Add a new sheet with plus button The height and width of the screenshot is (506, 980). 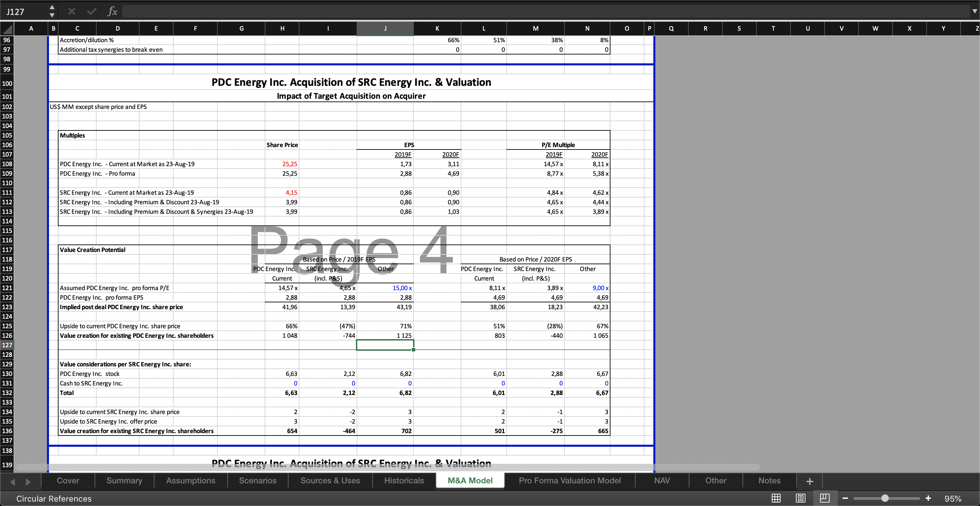click(810, 481)
